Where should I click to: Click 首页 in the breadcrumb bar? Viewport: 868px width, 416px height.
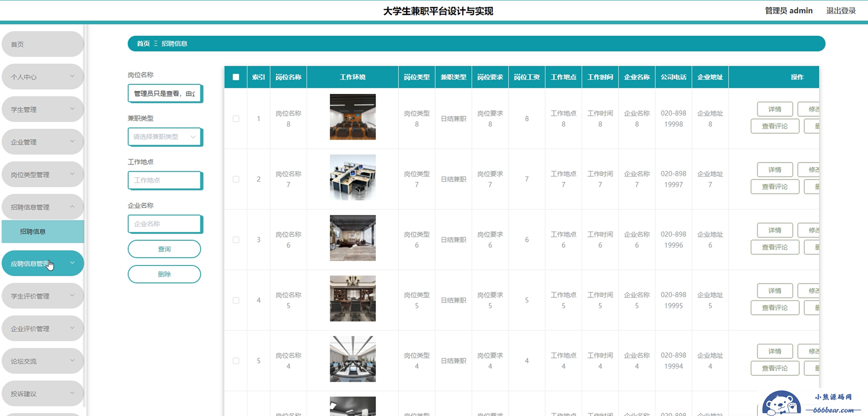pos(143,44)
